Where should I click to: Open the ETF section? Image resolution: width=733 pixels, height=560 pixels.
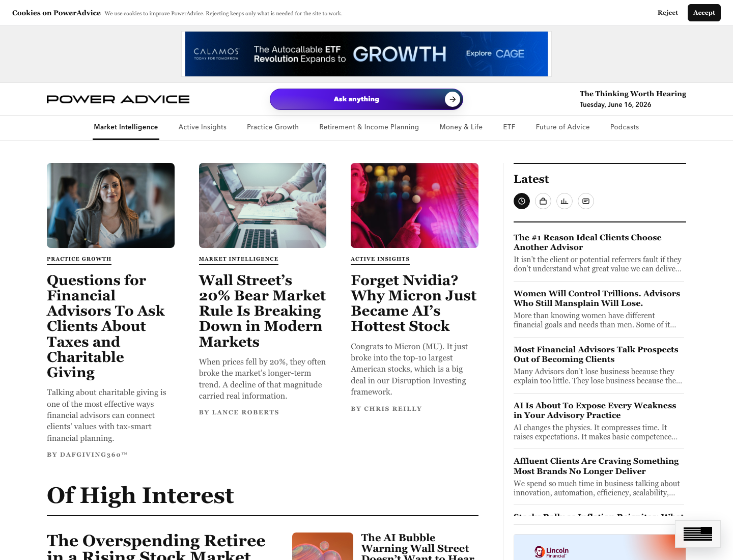(509, 127)
